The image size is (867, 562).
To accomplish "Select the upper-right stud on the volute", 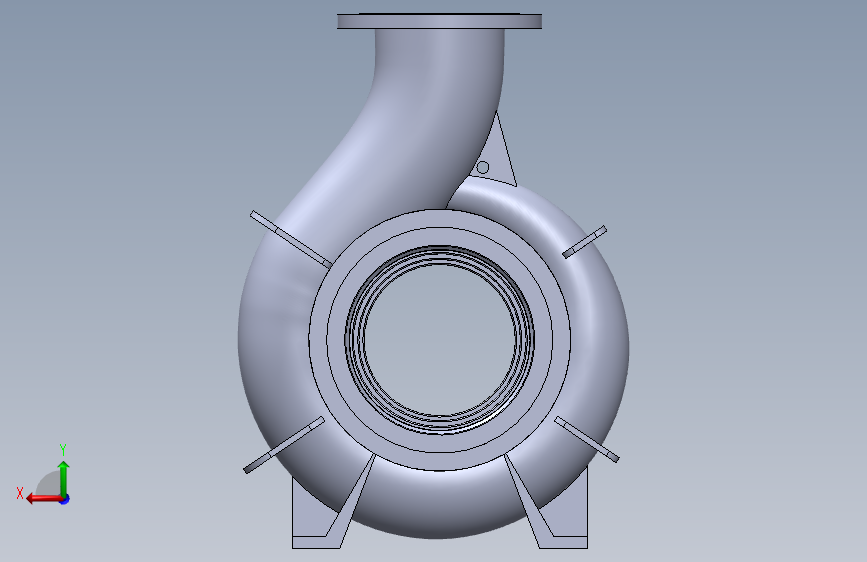I will (x=584, y=242).
